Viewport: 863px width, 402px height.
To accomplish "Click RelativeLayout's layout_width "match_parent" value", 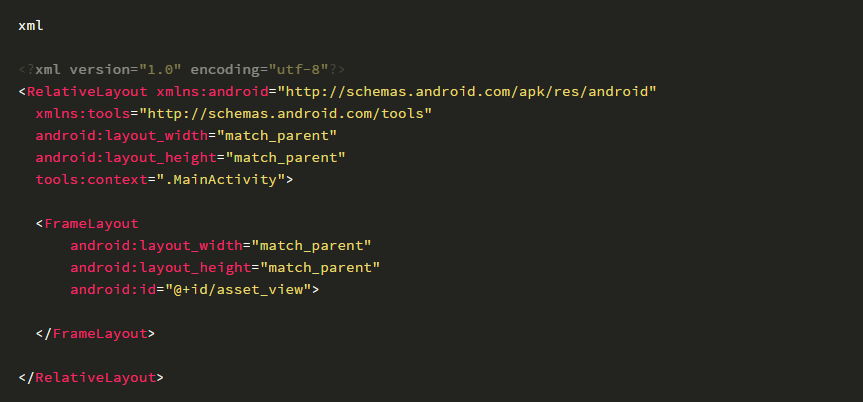I will 278,136.
